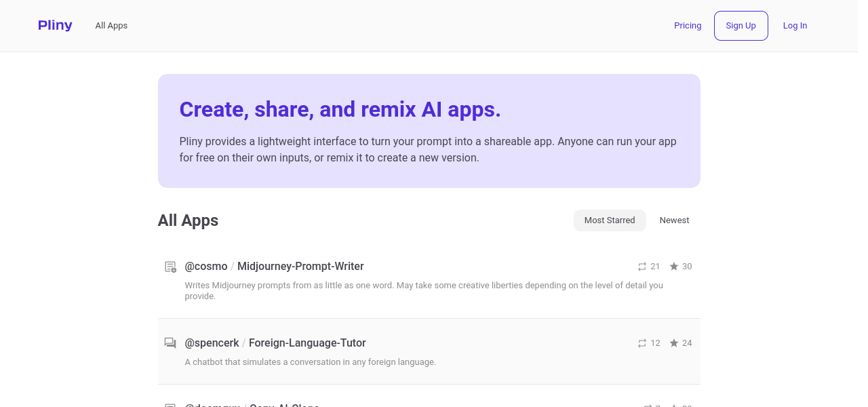This screenshot has height=407, width=868.
Task: Click the chat bubble icon beside Foreign-Language-Tutor
Action: (x=170, y=343)
